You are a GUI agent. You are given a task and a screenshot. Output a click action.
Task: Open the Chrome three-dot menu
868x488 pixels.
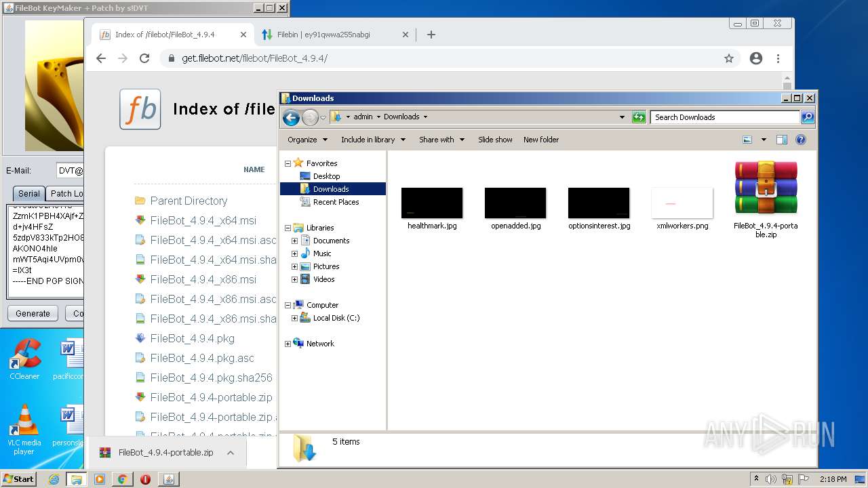click(x=778, y=58)
